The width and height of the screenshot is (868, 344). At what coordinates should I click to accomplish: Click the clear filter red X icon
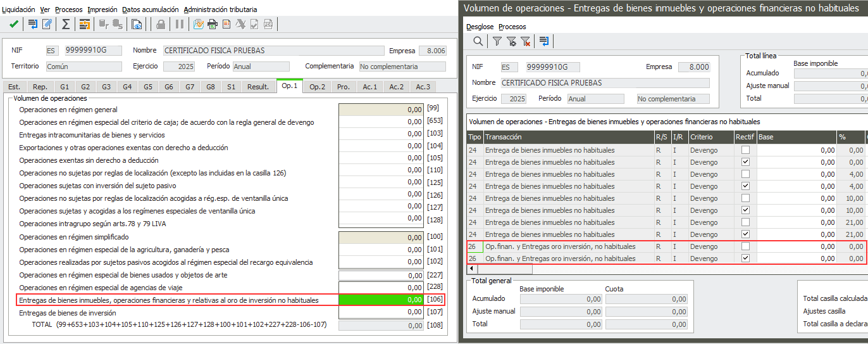tap(525, 41)
